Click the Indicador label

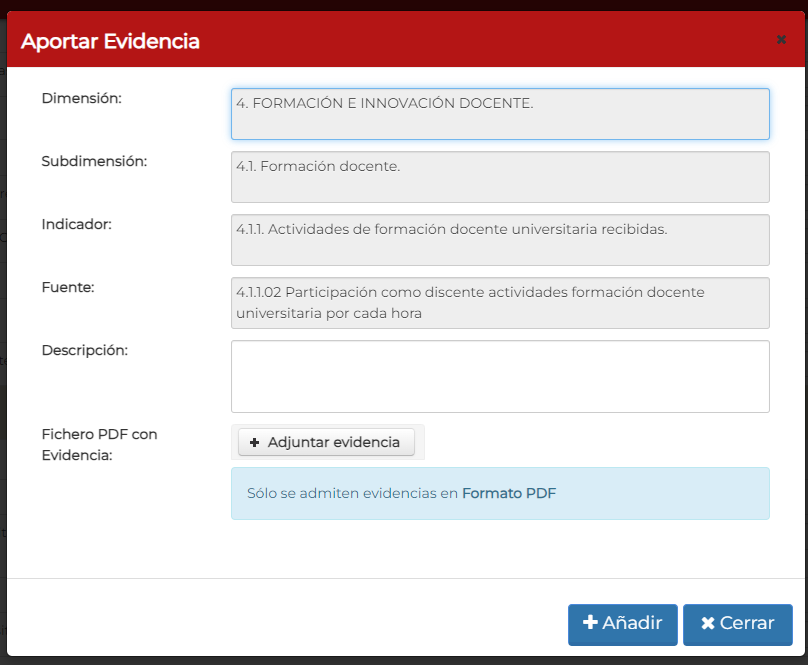(x=76, y=224)
